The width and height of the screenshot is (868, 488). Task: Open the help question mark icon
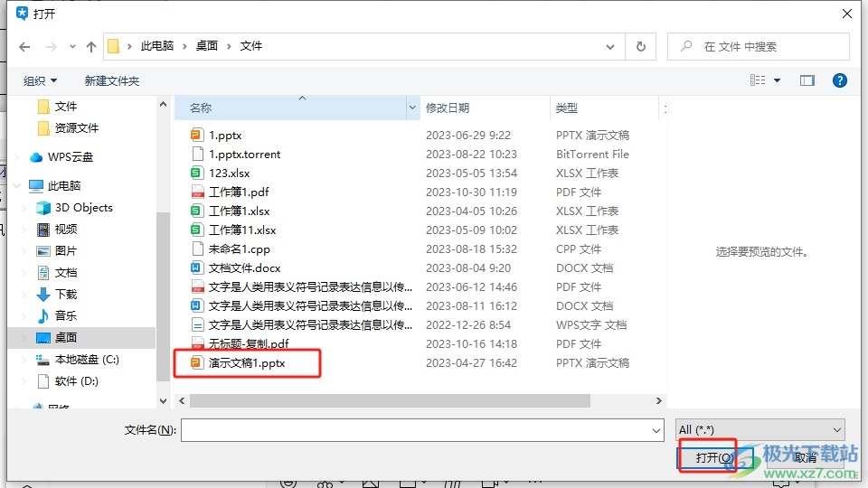tap(839, 80)
